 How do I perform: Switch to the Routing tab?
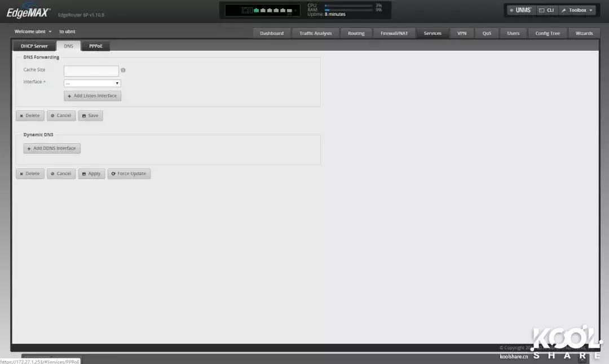(356, 33)
